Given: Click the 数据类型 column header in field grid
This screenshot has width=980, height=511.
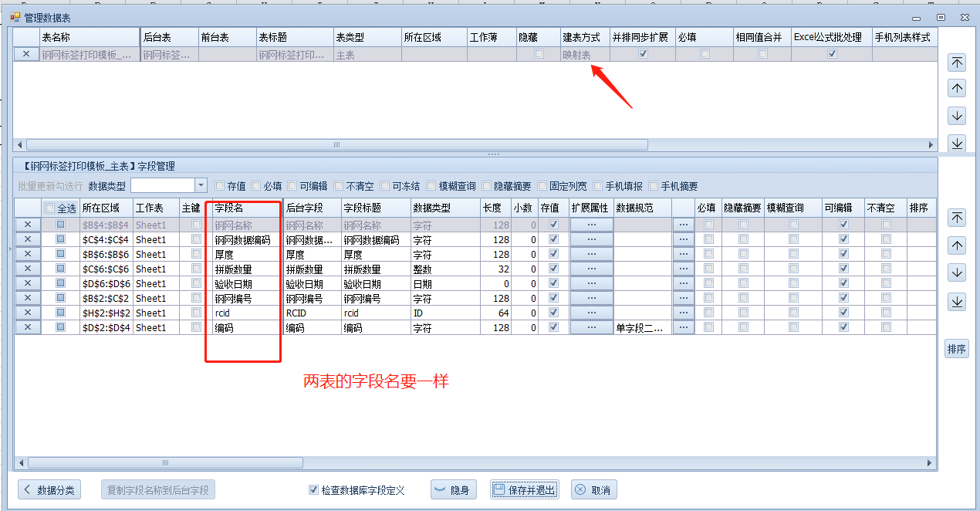Looking at the screenshot, I should 444,208.
